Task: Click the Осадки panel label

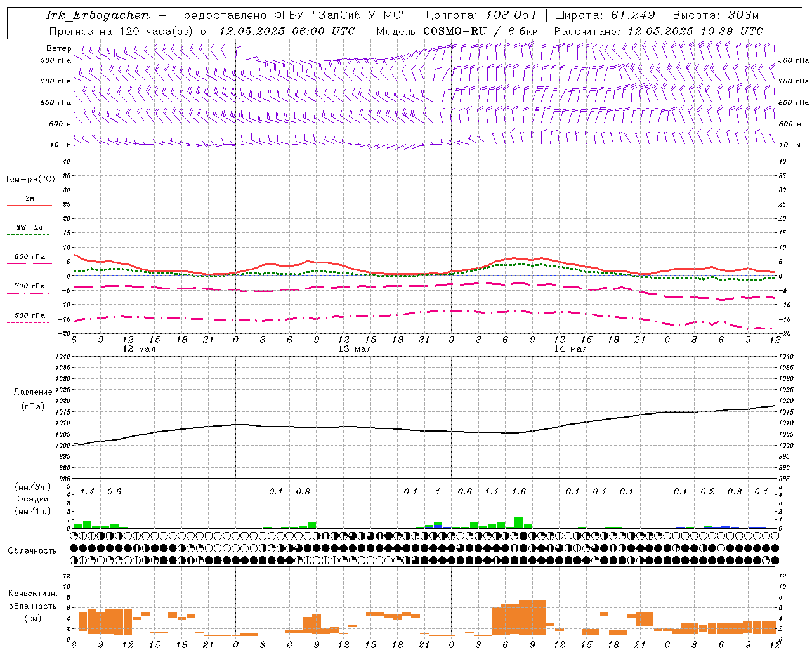Action: 32,499
